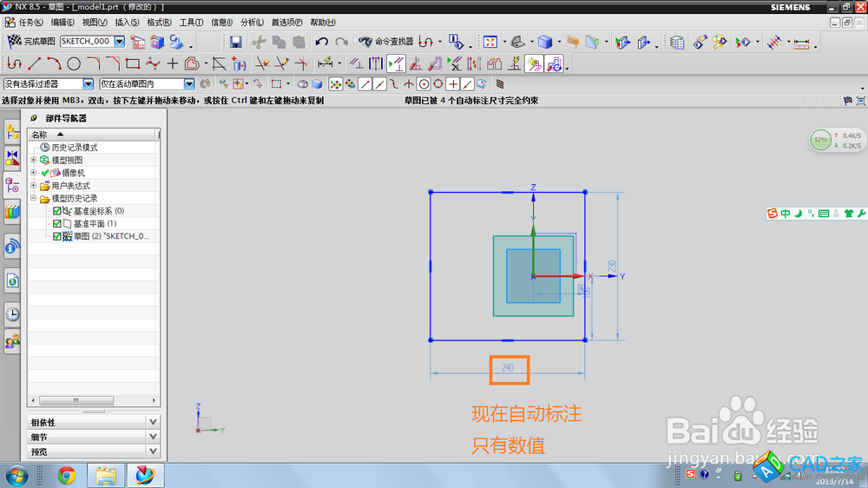Collapse the 模型历史记录 tree node
Image resolution: width=868 pixels, height=488 pixels.
click(33, 198)
